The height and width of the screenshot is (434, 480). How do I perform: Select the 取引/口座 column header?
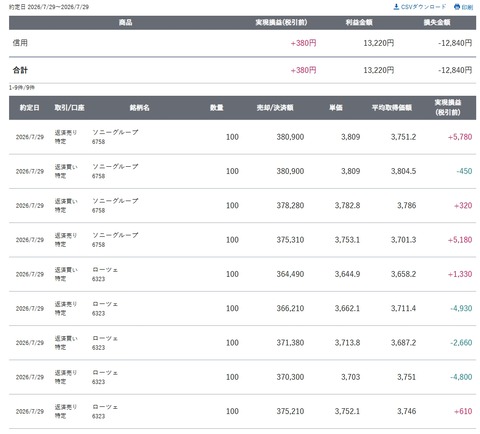click(x=69, y=108)
